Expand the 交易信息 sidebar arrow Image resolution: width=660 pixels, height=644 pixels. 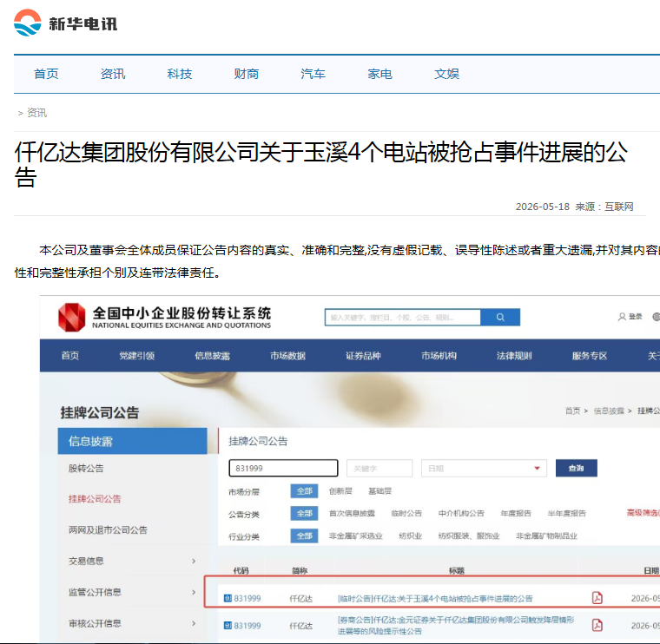194,562
